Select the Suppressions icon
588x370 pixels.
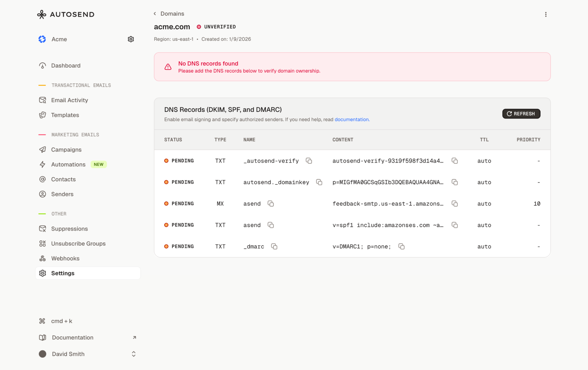click(42, 228)
